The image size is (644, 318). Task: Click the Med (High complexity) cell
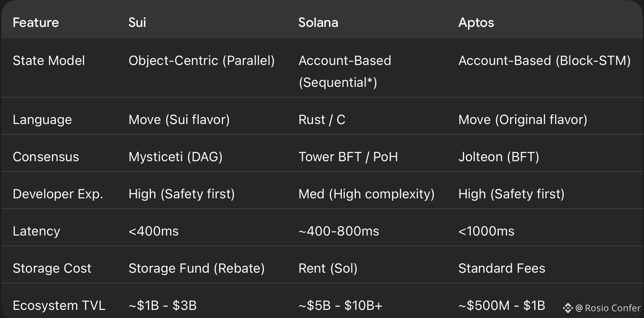click(x=366, y=194)
